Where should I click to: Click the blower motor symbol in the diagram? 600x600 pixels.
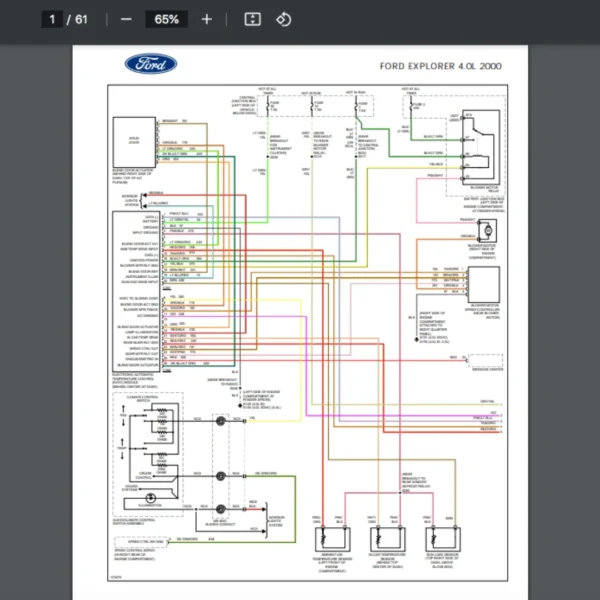coord(487,230)
